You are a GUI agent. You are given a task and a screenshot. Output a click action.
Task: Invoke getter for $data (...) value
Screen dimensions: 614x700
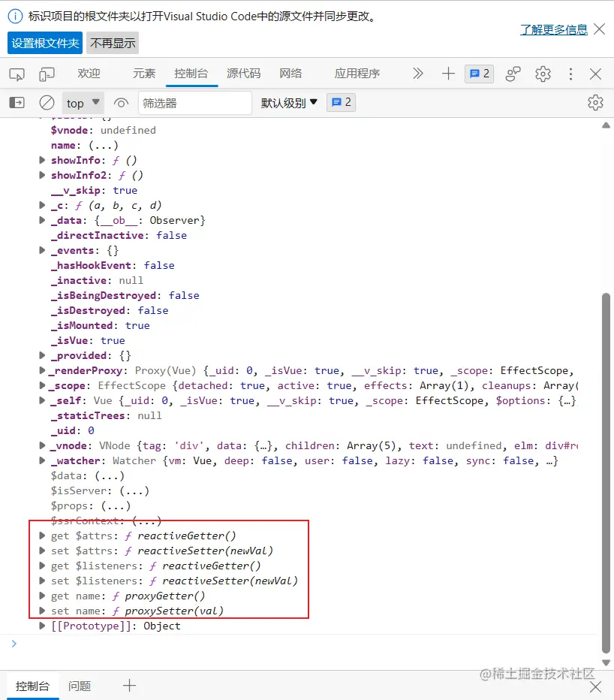(x=110, y=475)
